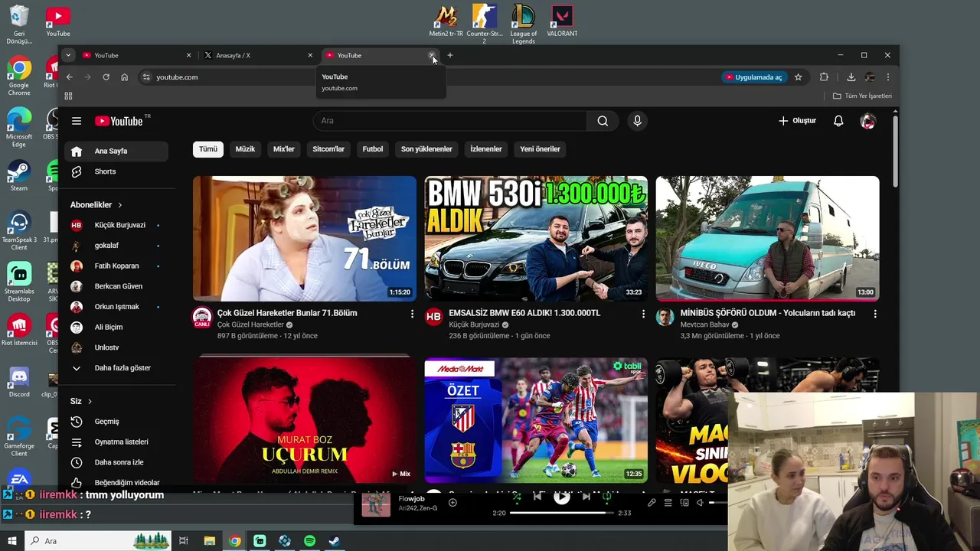The width and height of the screenshot is (980, 551).
Task: Open options menu for EMSALSİZ BMW E60 video
Action: 643,314
